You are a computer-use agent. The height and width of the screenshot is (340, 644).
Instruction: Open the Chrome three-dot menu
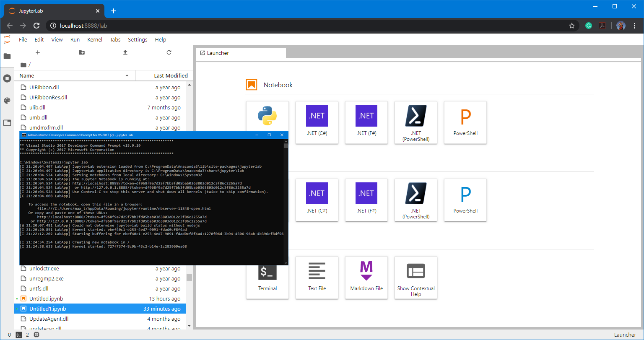(x=635, y=26)
